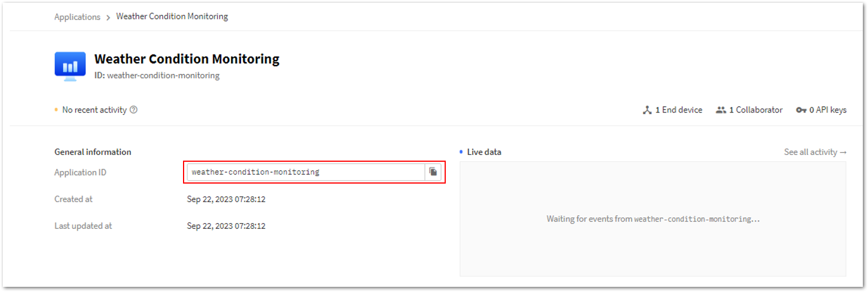
Task: Click the Last updated at timestamp value
Action: [x=226, y=226]
